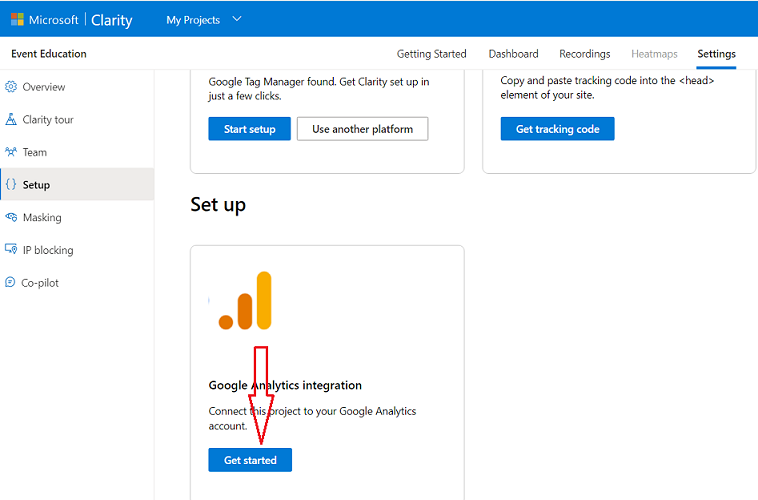Click the 'Google Tag Manager found' text
This screenshot has width=758, height=500.
319,88
